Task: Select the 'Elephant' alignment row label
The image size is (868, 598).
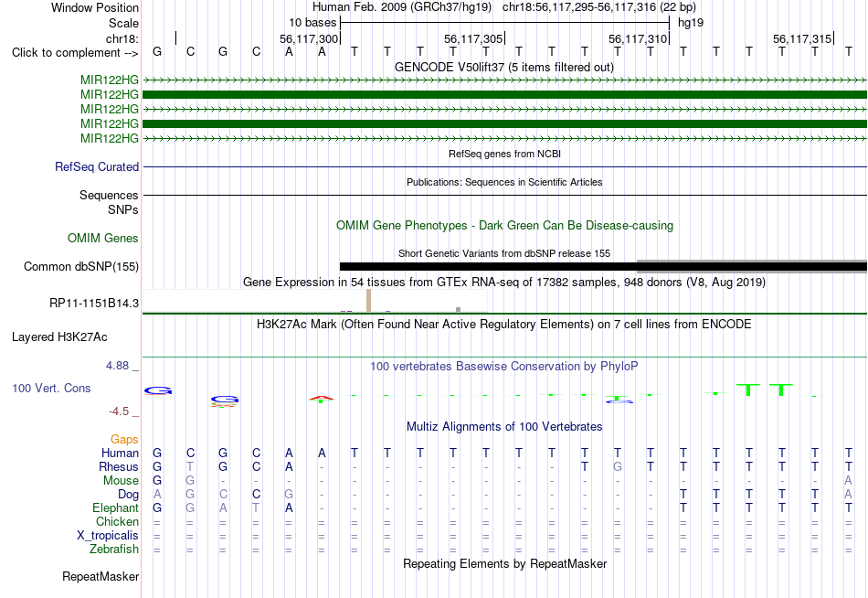Action: pos(116,508)
